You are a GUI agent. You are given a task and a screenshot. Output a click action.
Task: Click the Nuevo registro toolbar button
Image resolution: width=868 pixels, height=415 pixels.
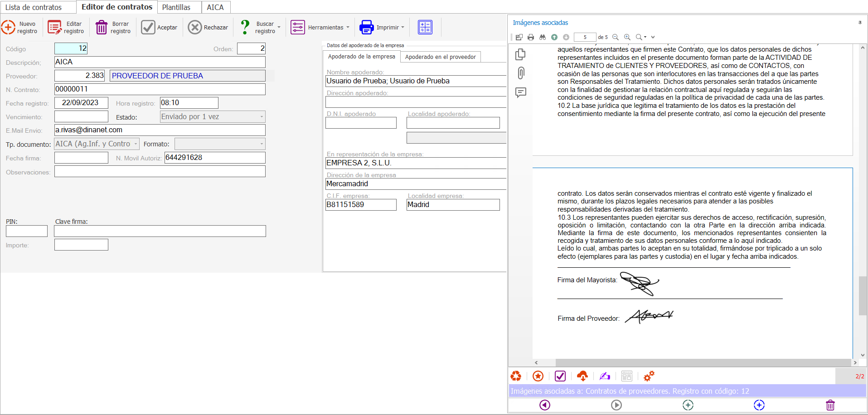click(19, 28)
